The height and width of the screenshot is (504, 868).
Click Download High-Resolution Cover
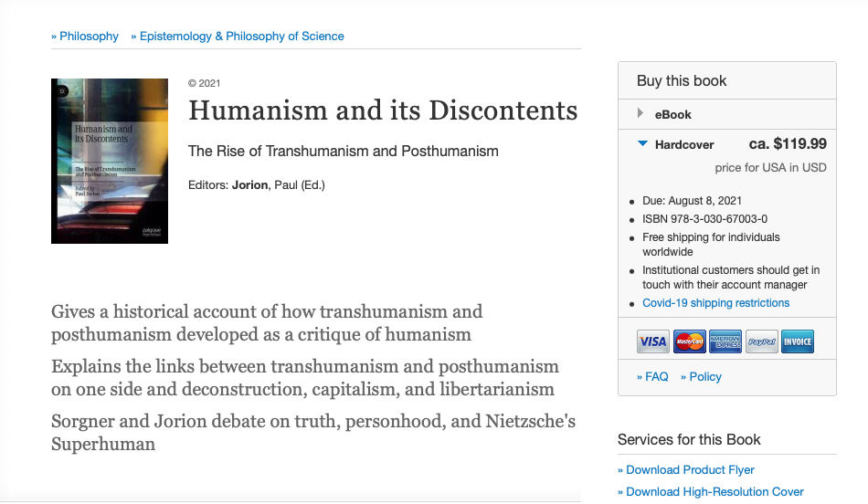point(710,492)
